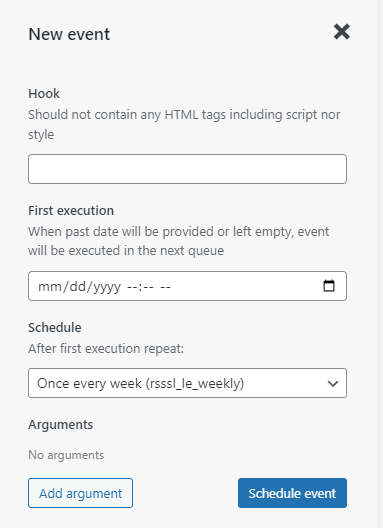Add a new argument
The image size is (383, 528).
(81, 493)
